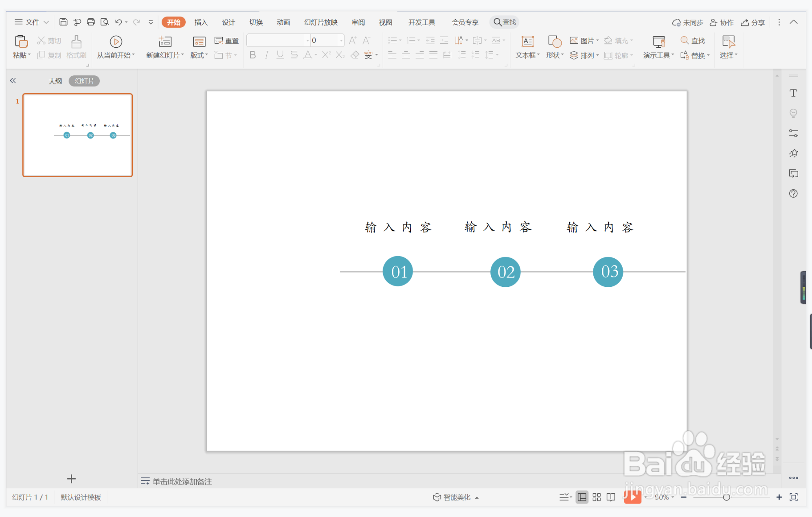Click the zoom slider handle
Image resolution: width=812 pixels, height=517 pixels.
pos(726,497)
